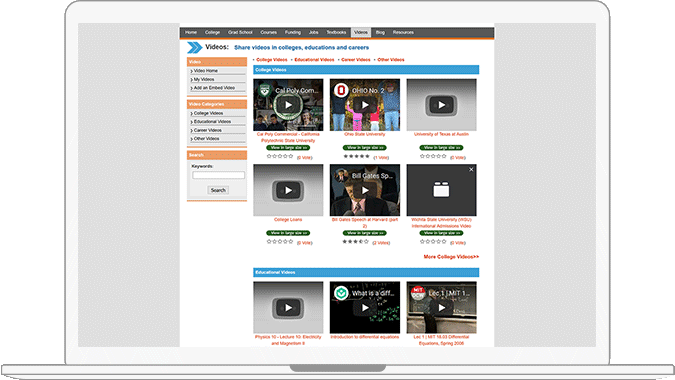View Ohio State video in large size
675x380 pixels.
365,148
